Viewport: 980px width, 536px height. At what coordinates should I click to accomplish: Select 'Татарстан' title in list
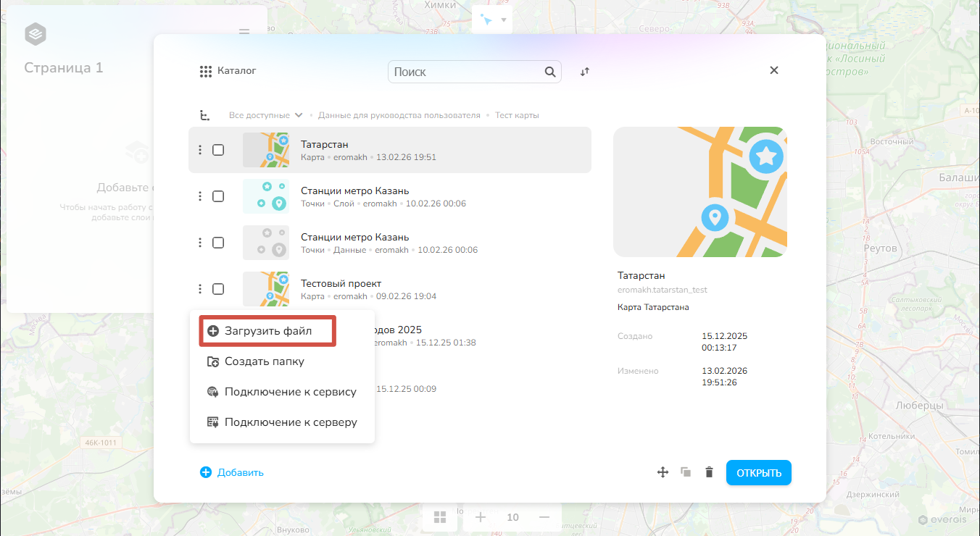(325, 144)
